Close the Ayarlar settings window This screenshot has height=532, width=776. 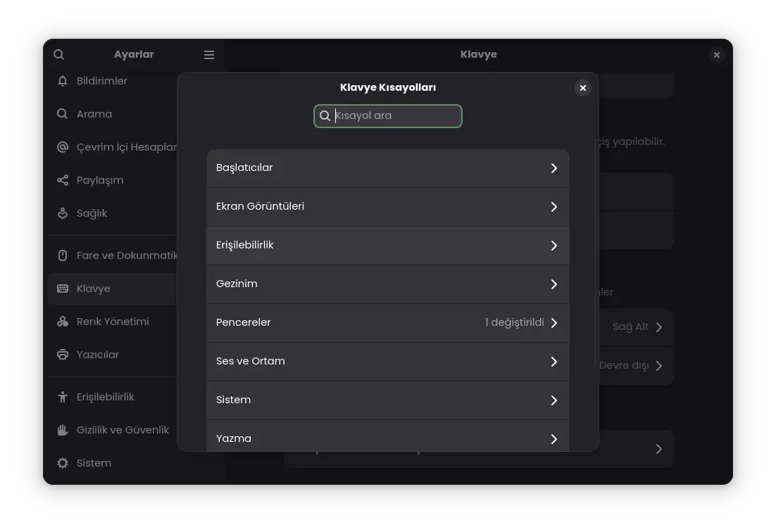pos(717,55)
